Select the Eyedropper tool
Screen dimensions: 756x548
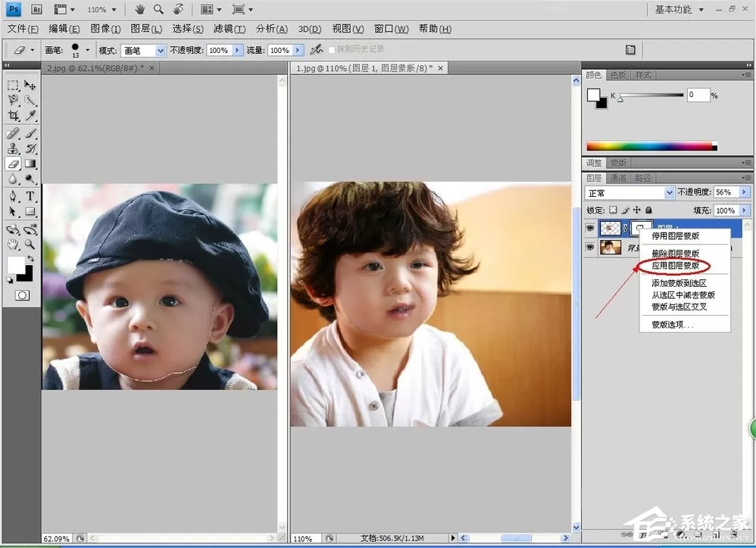coord(30,116)
